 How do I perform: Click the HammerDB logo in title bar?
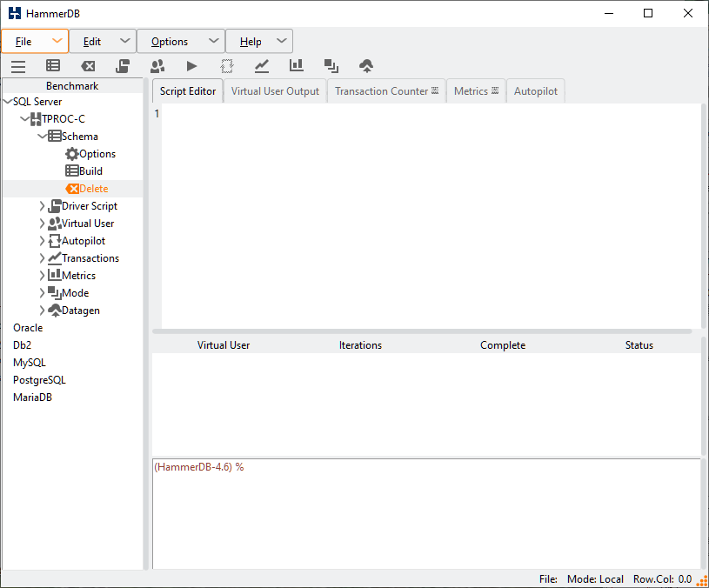pos(15,13)
